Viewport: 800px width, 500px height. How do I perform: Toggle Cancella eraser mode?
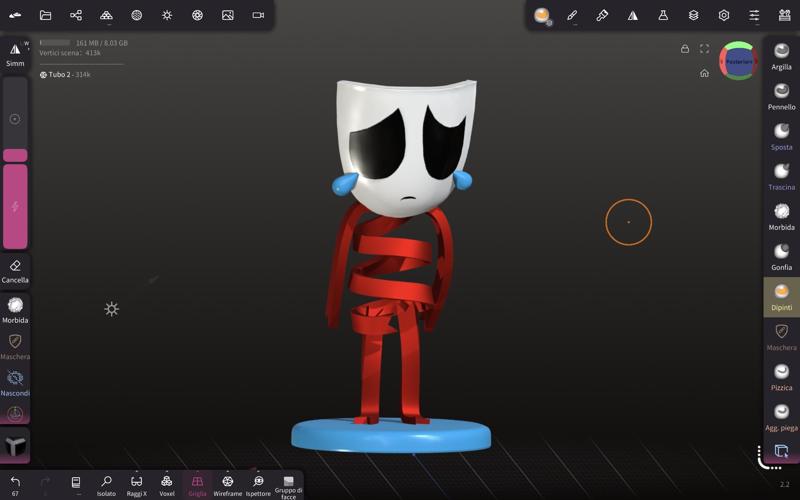point(15,271)
